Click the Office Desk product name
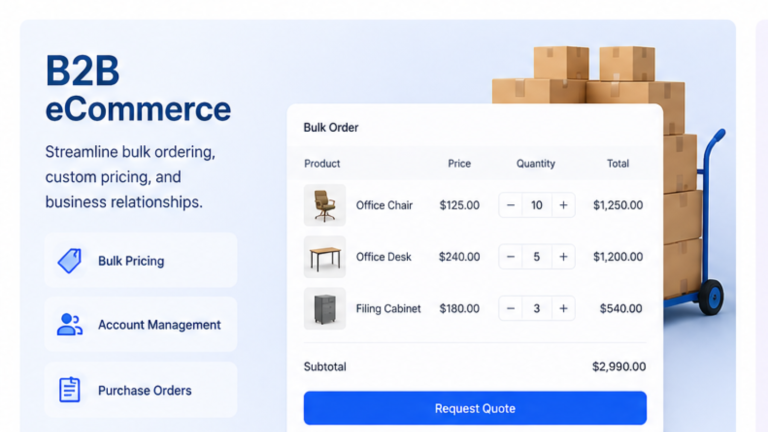 [384, 257]
